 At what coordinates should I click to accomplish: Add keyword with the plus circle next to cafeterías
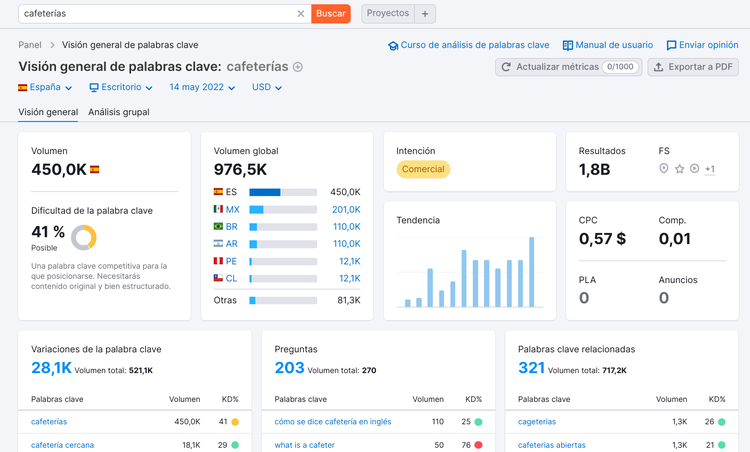pyautogui.click(x=298, y=67)
